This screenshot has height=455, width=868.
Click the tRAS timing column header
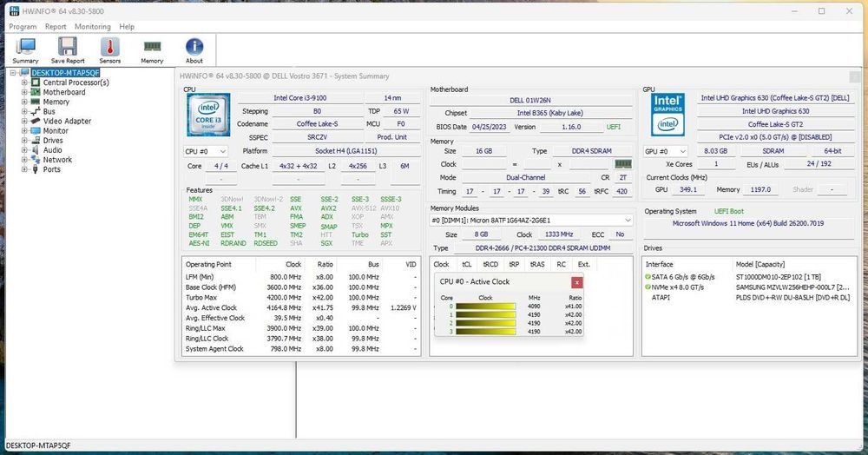pos(537,264)
